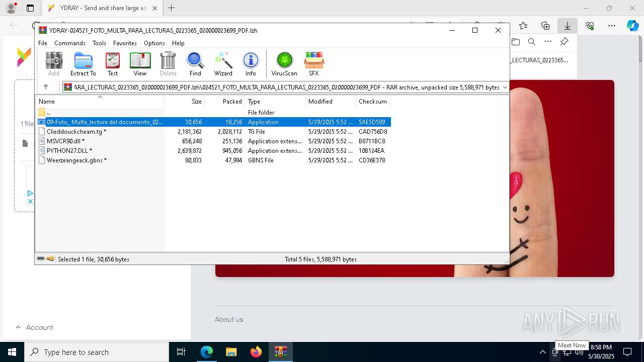The height and width of the screenshot is (362, 644).
Task: Sort by Checksum column header
Action: point(373,102)
